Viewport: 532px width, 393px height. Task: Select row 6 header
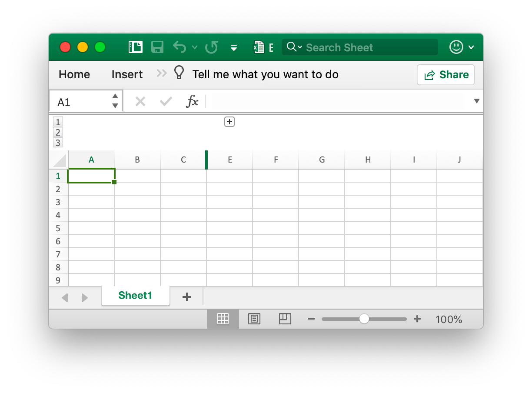tap(58, 241)
